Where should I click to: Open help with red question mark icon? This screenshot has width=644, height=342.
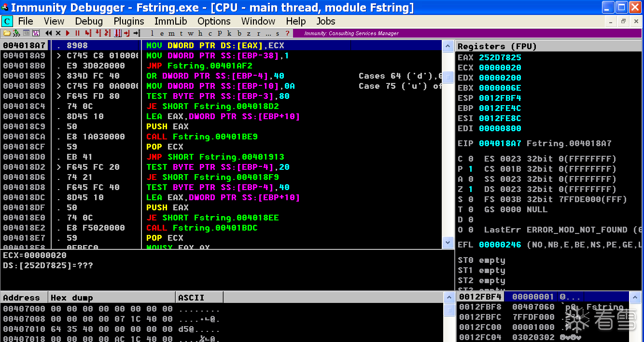tap(287, 33)
